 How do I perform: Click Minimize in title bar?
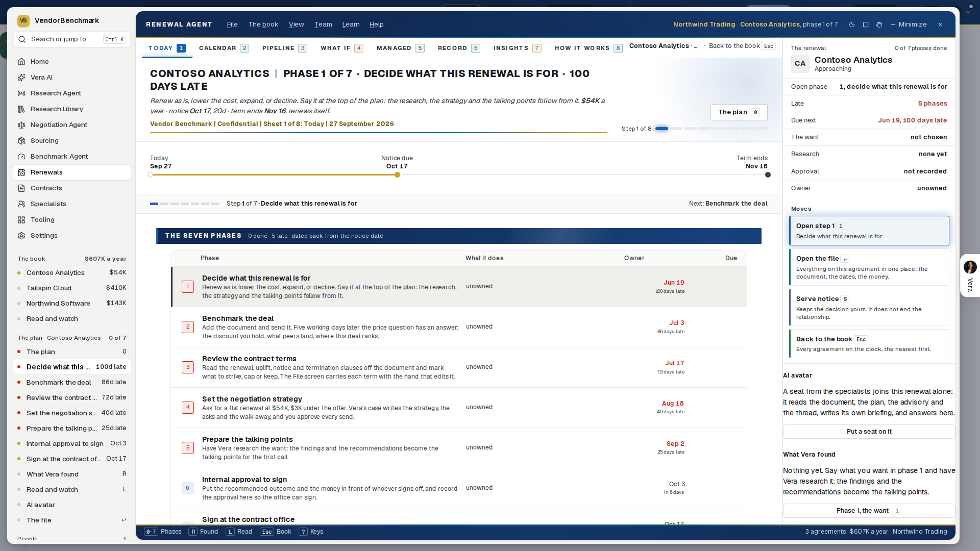click(909, 24)
